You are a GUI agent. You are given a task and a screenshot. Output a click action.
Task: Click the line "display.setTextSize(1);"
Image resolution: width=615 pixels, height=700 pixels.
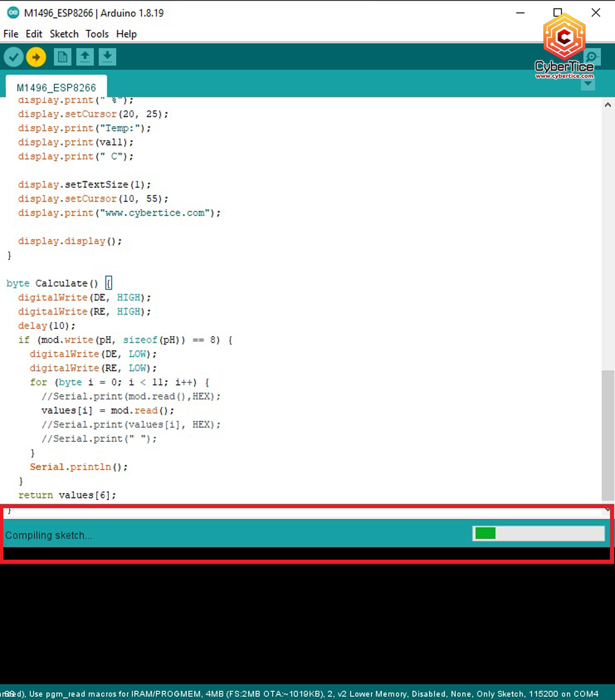(x=84, y=185)
